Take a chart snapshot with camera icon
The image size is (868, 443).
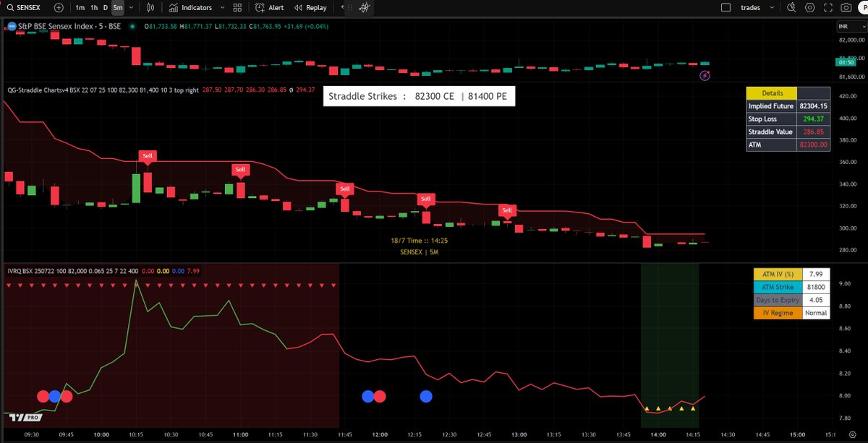(x=846, y=7)
